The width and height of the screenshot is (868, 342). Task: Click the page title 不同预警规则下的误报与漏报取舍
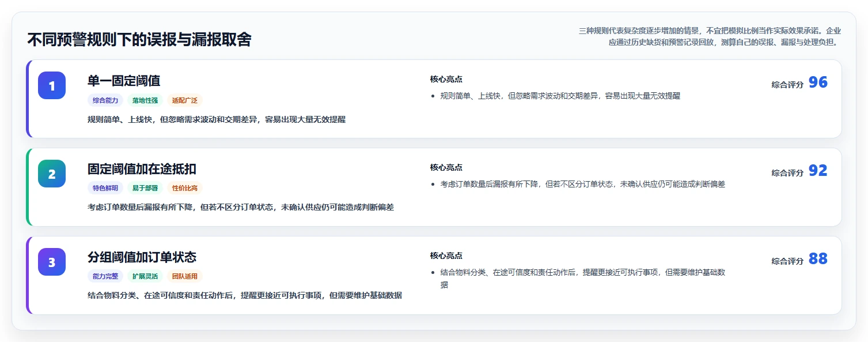(139, 39)
